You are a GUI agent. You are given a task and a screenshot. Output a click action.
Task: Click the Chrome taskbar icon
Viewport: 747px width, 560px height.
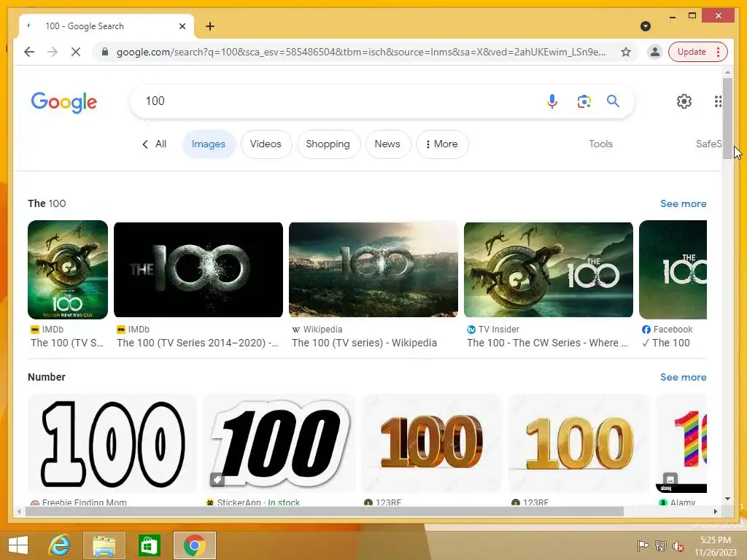coord(194,545)
